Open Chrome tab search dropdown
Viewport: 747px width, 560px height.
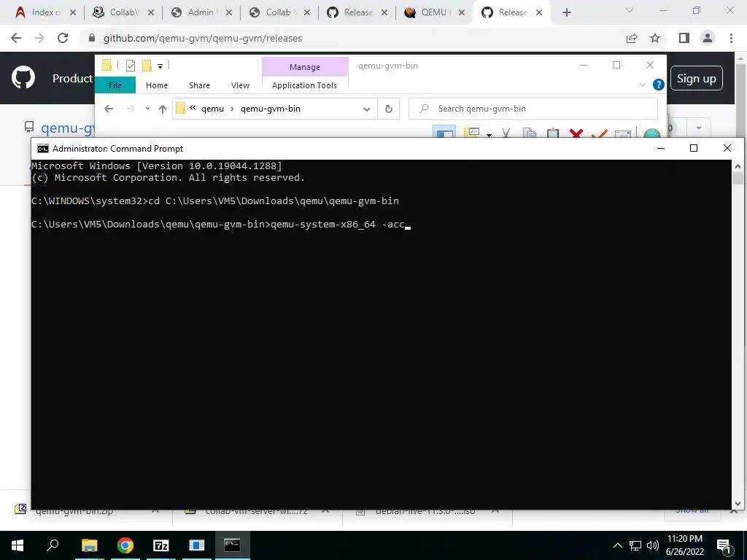(630, 10)
